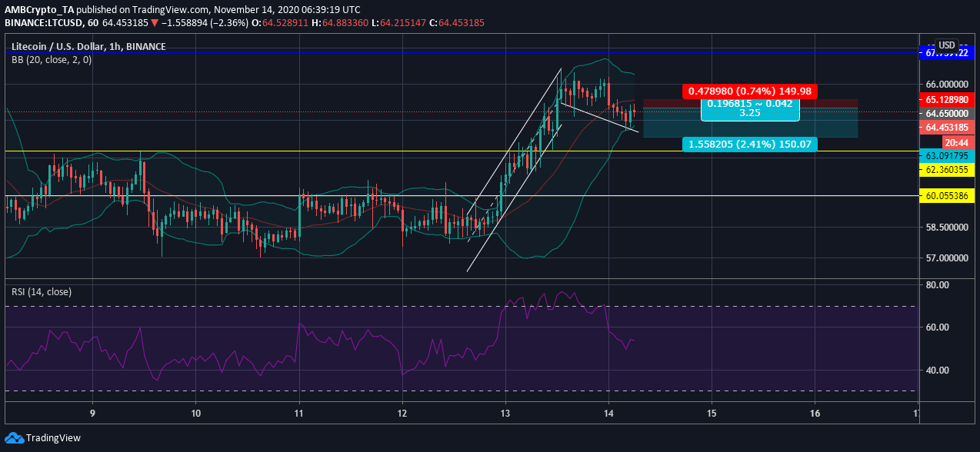Click the 80.00 level on RSI scale
The width and height of the screenshot is (980, 452).
[943, 285]
